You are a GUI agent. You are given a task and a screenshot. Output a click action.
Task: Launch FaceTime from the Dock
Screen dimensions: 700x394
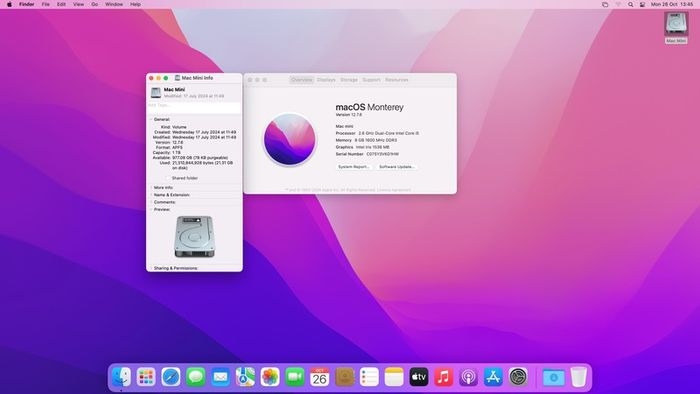coord(295,377)
